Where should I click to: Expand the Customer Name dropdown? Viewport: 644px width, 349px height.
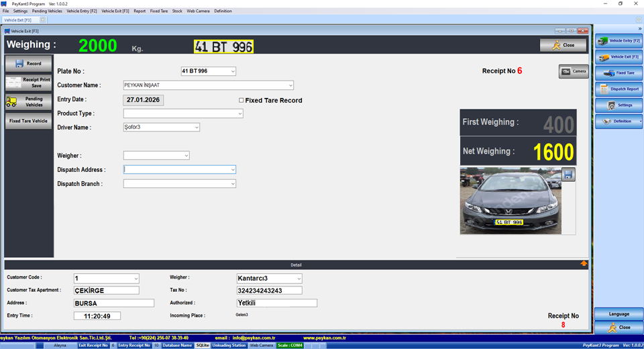point(290,85)
